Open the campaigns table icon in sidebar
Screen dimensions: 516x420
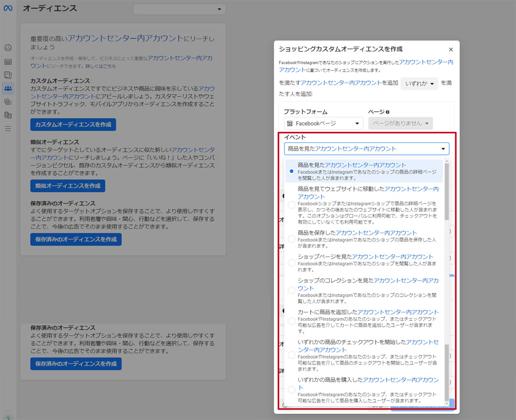(8, 62)
